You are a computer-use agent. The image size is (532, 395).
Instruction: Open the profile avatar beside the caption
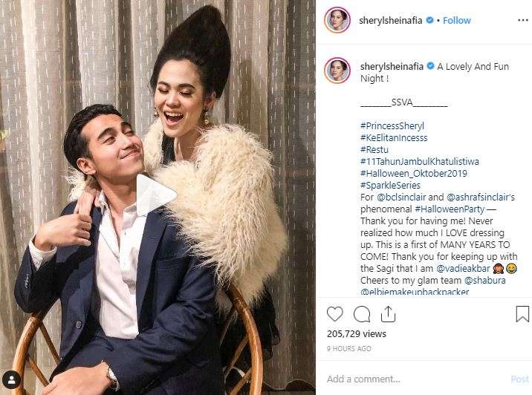tap(337, 71)
